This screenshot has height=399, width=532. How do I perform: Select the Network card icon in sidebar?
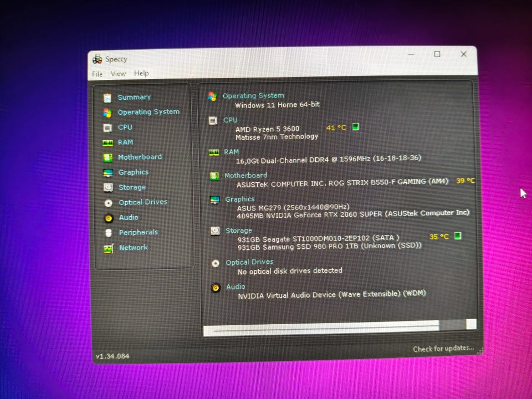pyautogui.click(x=109, y=249)
